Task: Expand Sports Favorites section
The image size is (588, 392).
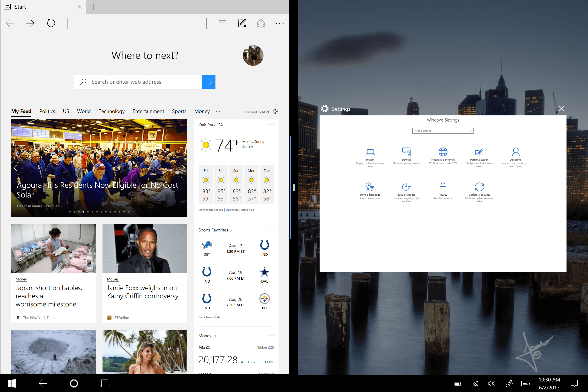Action: (215, 230)
